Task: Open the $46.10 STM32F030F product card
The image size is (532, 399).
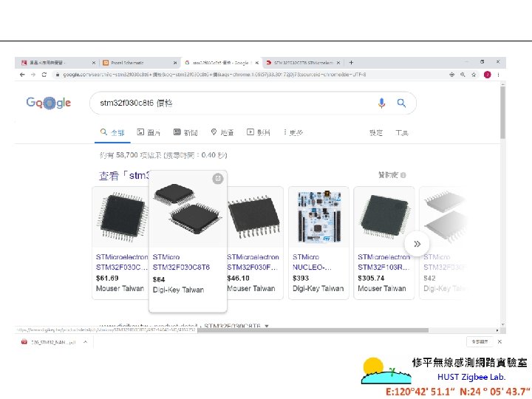Action: (x=255, y=242)
